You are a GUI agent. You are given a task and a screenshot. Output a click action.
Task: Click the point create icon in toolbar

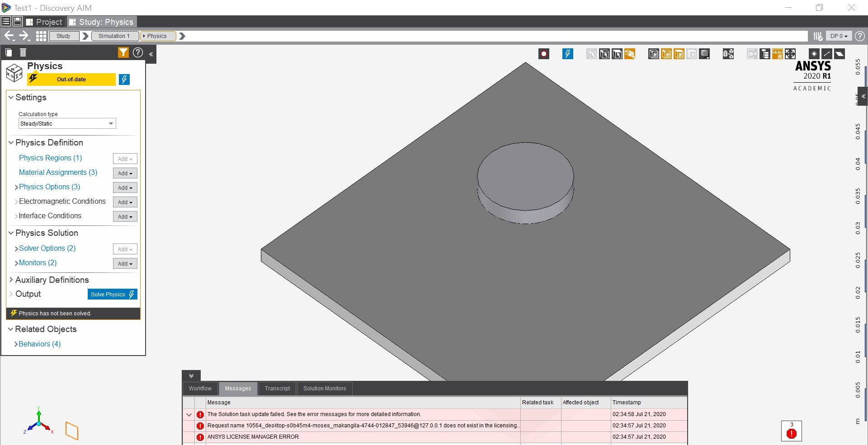click(814, 54)
